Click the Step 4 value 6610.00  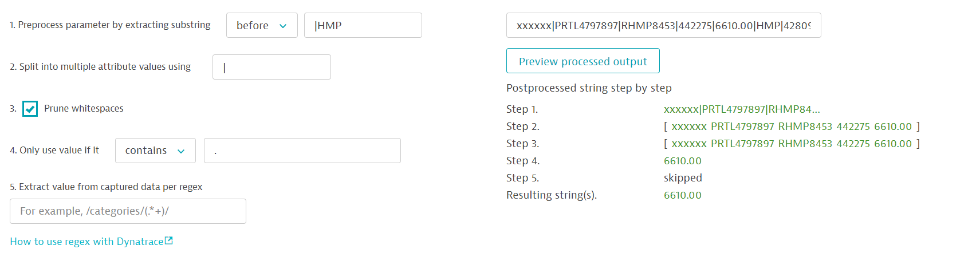pos(683,161)
